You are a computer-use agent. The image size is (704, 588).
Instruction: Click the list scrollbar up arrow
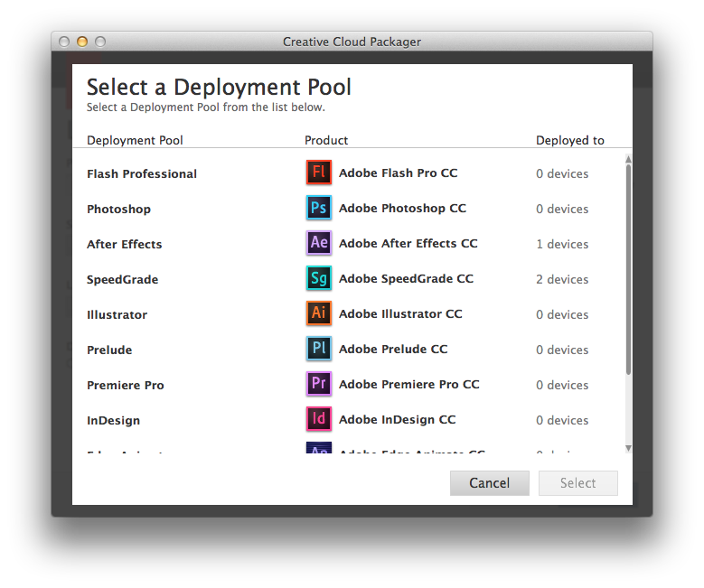(628, 159)
